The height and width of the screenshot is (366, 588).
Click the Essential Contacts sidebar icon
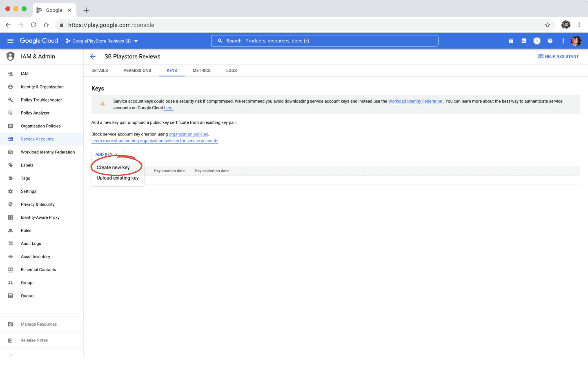point(11,270)
